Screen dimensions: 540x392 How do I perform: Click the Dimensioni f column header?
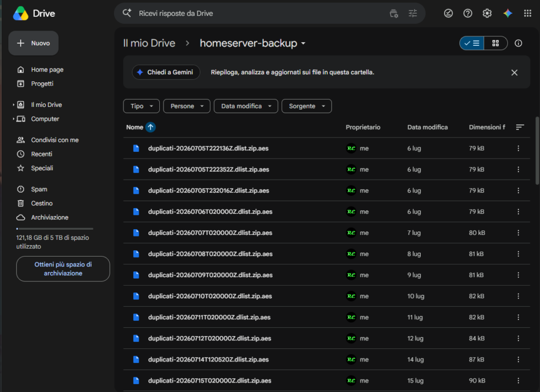(x=487, y=128)
